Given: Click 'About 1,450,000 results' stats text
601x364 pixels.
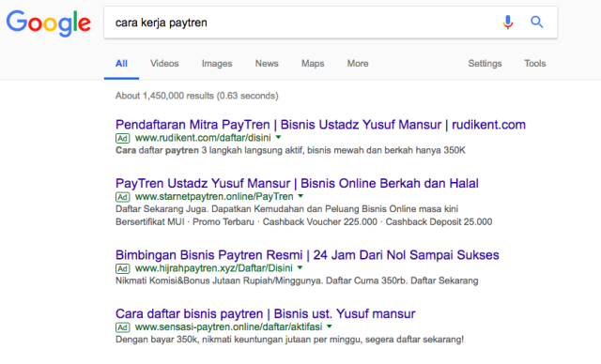Looking at the screenshot, I should pos(197,96).
